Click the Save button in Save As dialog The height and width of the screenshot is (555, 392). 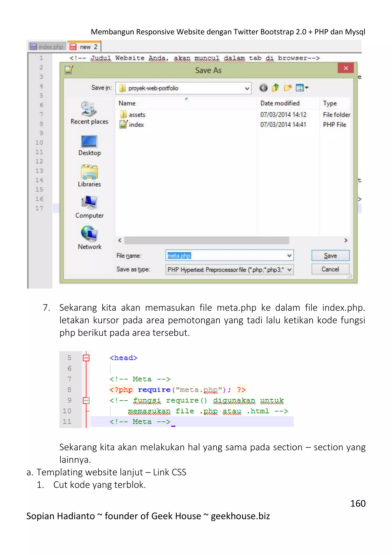tap(330, 255)
